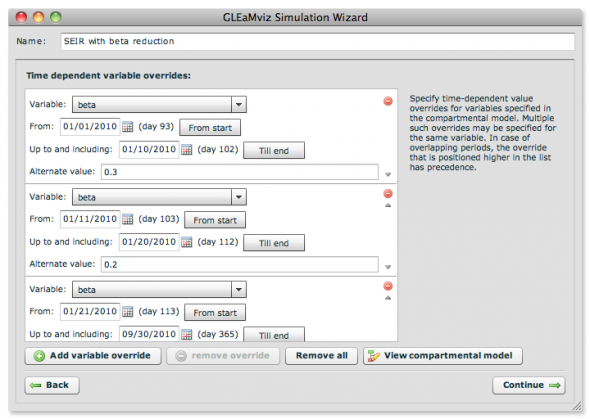Remove the first beta override using red minus icon
590x419 pixels.
(x=388, y=101)
